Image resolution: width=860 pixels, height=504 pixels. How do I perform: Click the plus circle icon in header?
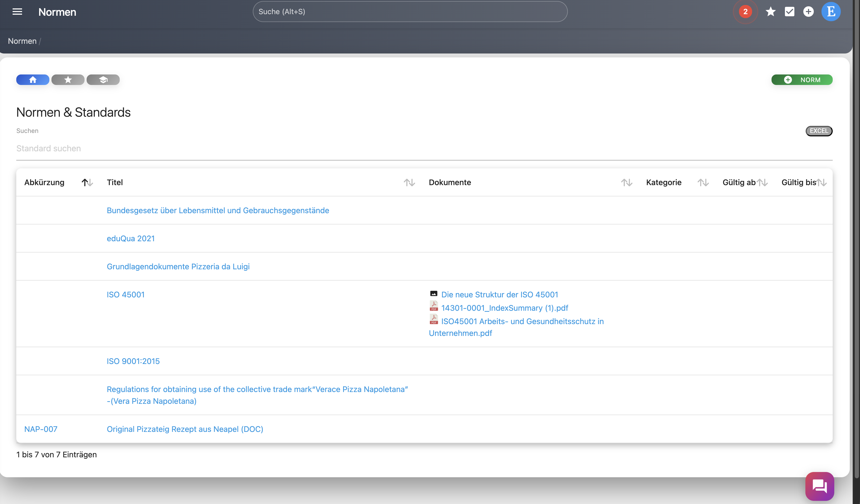[808, 12]
